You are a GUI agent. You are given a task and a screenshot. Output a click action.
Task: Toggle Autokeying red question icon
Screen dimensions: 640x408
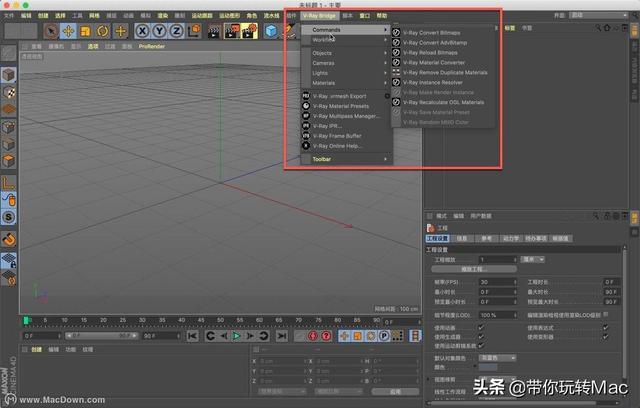(x=326, y=336)
